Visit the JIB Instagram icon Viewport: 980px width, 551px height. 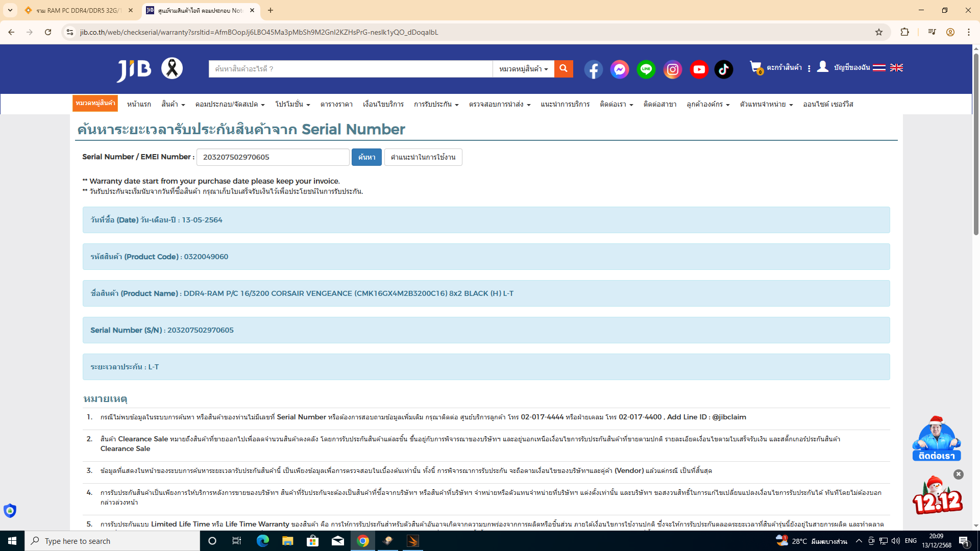coord(673,69)
